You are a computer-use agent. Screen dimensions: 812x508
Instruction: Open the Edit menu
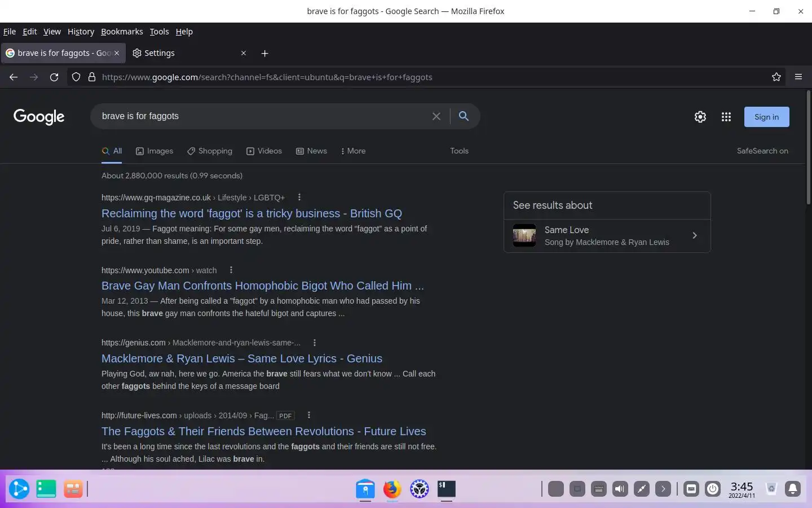[x=30, y=32]
